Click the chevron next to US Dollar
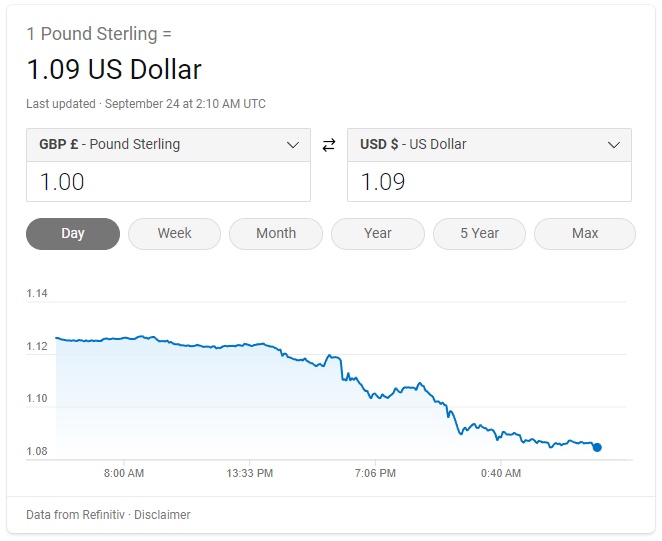Image resolution: width=662 pixels, height=541 pixels. point(614,145)
